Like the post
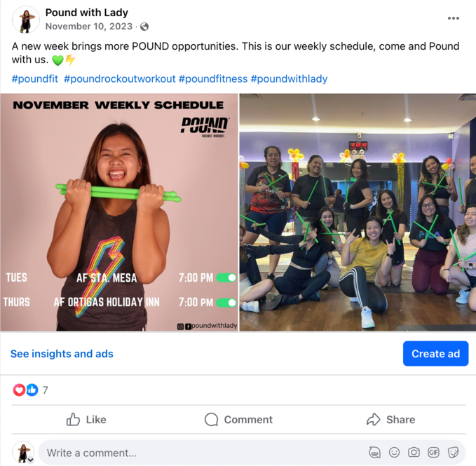 click(86, 420)
